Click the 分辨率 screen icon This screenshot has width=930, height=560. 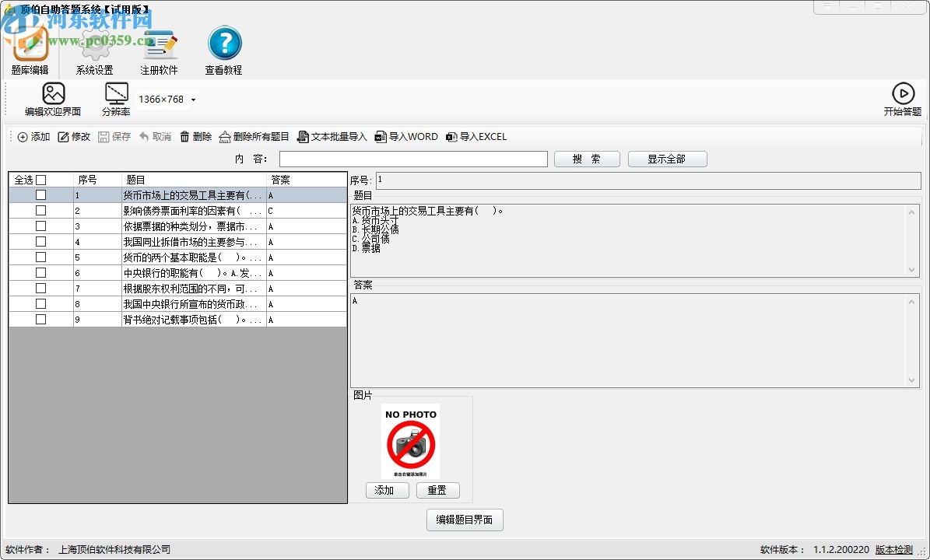(115, 93)
